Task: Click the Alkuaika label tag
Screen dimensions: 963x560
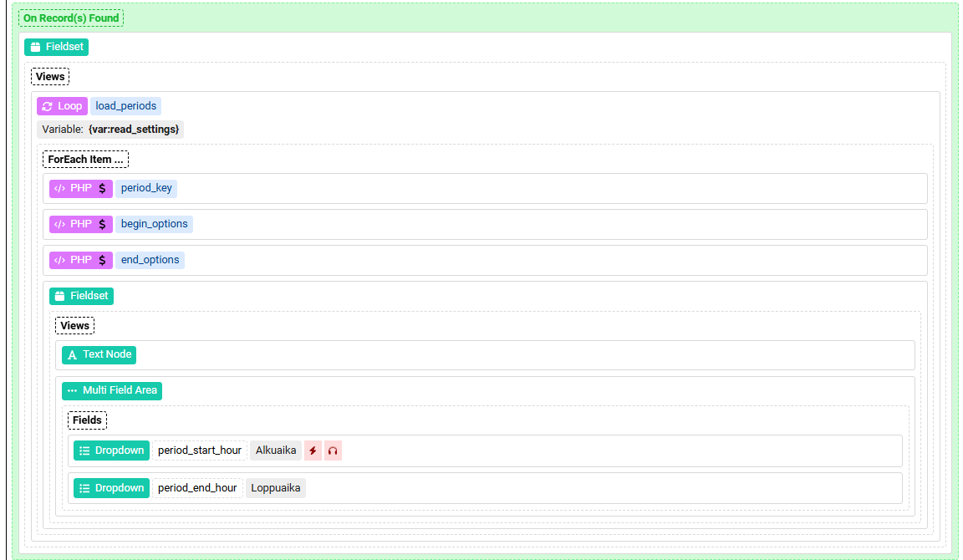Action: (276, 451)
